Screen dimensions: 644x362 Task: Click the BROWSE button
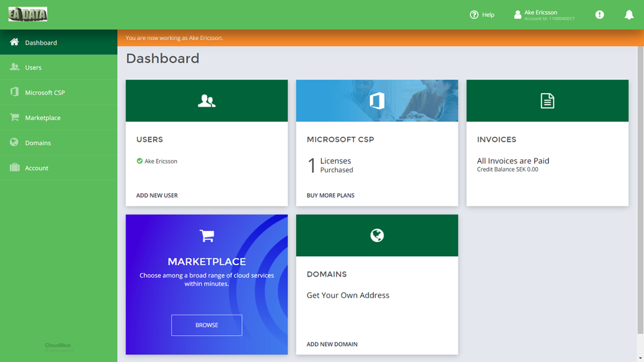click(207, 325)
